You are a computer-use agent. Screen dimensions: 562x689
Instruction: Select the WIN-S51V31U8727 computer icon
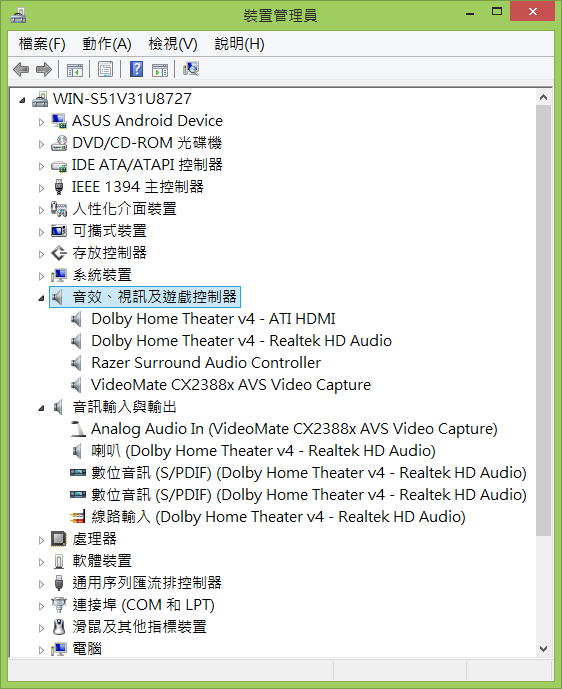coord(40,99)
